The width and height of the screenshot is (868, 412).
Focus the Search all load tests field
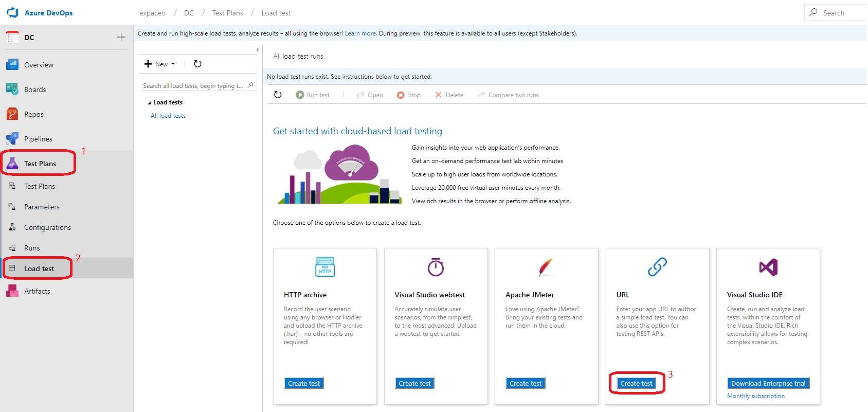coord(199,85)
